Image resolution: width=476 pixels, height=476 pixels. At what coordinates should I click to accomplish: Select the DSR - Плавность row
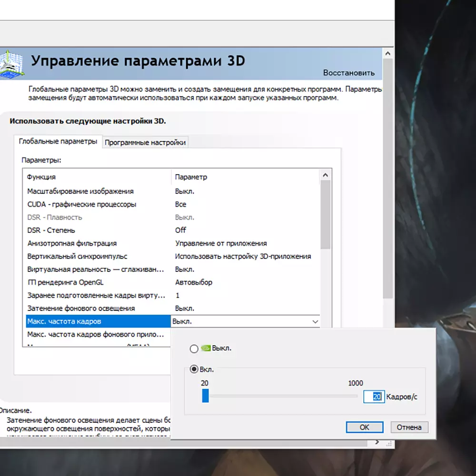coord(173,218)
